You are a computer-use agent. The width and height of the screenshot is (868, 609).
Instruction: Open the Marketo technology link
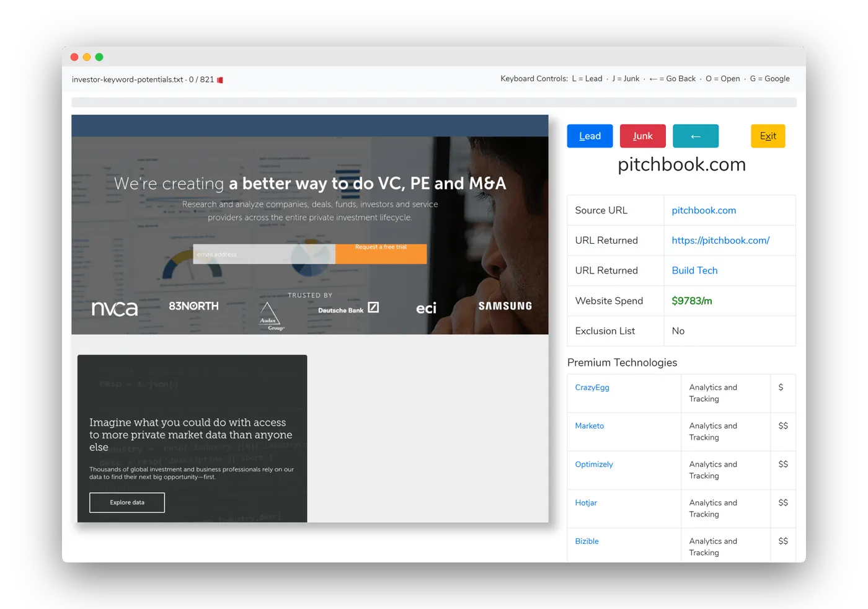[x=589, y=426]
